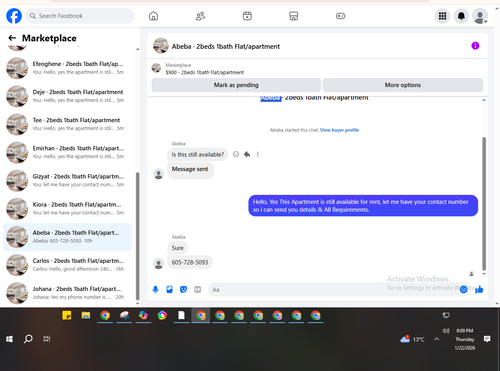This screenshot has height=371, width=500.
Task: Click the taskbar clock 8:09 PM
Action: coord(465,331)
